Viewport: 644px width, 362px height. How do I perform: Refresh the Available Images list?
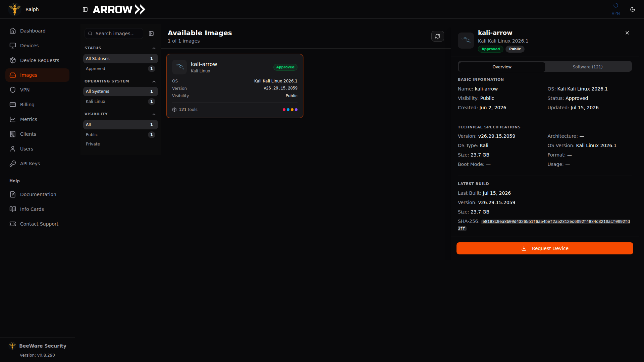pyautogui.click(x=438, y=36)
